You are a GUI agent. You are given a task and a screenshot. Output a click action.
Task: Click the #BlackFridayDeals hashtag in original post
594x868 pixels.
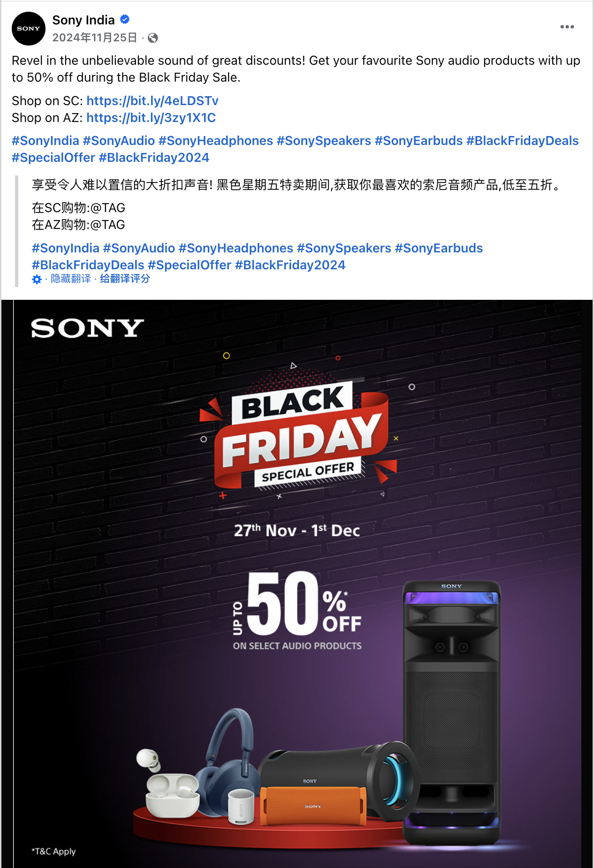pos(522,141)
